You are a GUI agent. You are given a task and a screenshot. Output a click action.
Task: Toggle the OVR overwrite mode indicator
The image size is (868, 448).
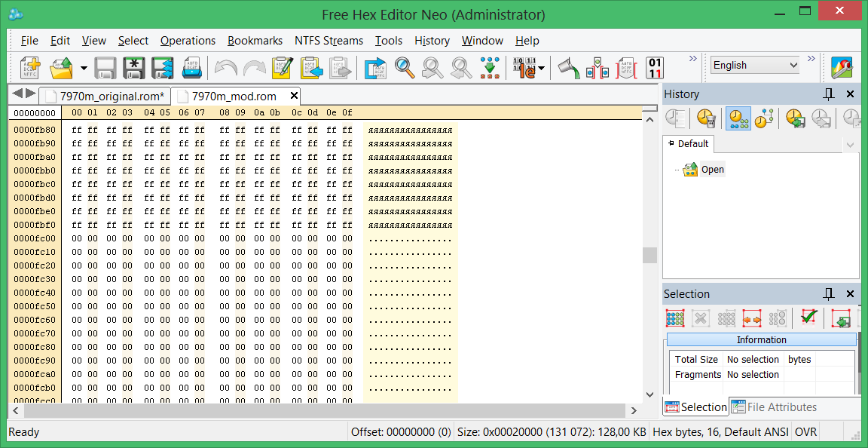click(x=805, y=432)
